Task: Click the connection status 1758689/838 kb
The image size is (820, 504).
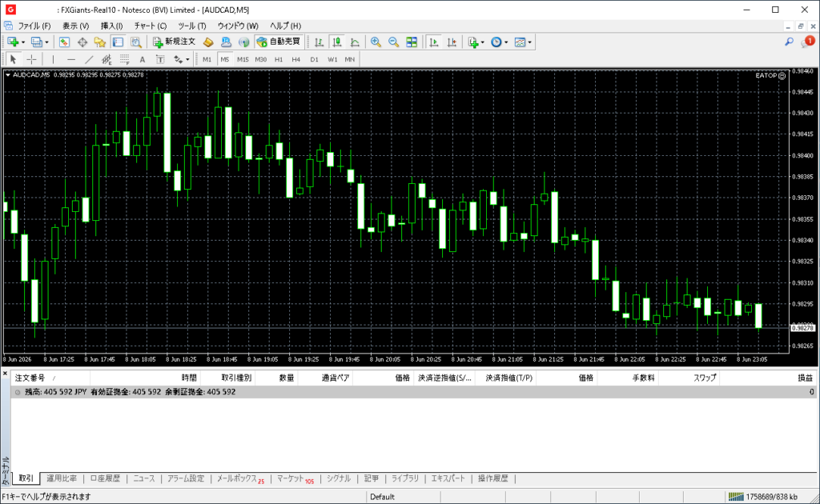Action: point(763,497)
